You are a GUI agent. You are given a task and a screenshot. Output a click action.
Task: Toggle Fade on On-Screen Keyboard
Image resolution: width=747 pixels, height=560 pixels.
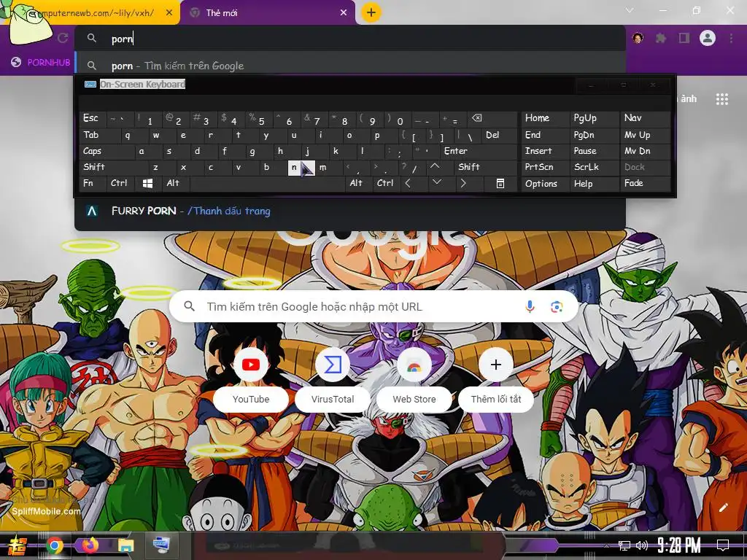tap(646, 183)
